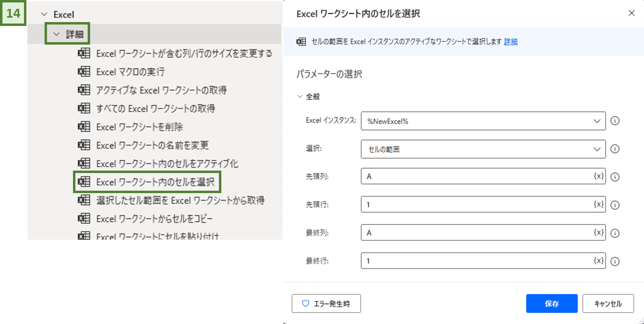The width and height of the screenshot is (644, 324).
Task: Insert variable {x} in 最終列 field
Action: click(x=598, y=232)
